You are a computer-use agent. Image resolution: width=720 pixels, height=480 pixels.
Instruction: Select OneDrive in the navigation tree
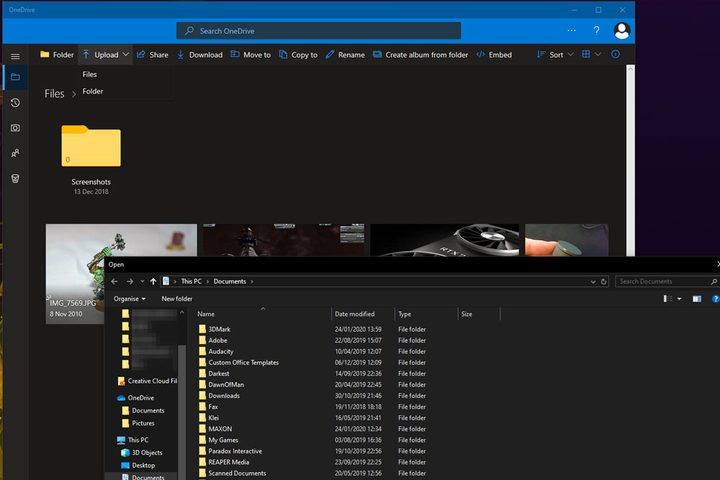[135, 398]
